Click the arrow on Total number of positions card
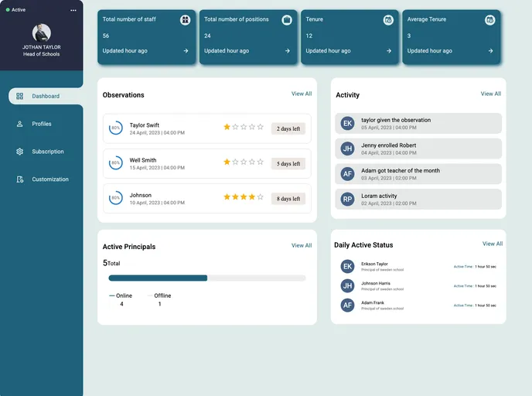Image resolution: width=532 pixels, height=396 pixels. 287,51
